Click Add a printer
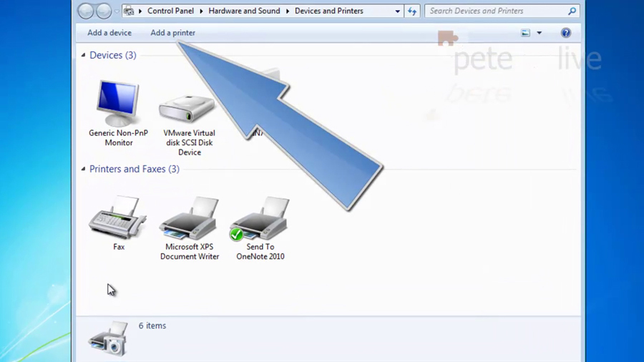This screenshot has height=362, width=644. [172, 33]
